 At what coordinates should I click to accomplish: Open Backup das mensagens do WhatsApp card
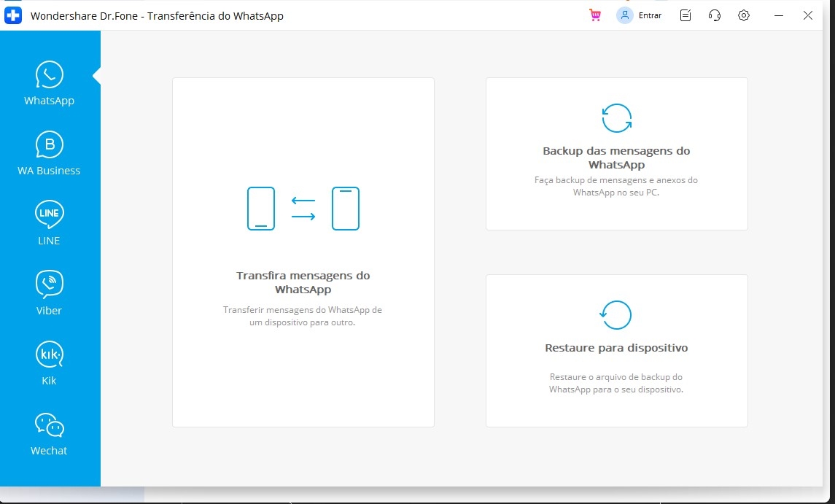pos(616,153)
